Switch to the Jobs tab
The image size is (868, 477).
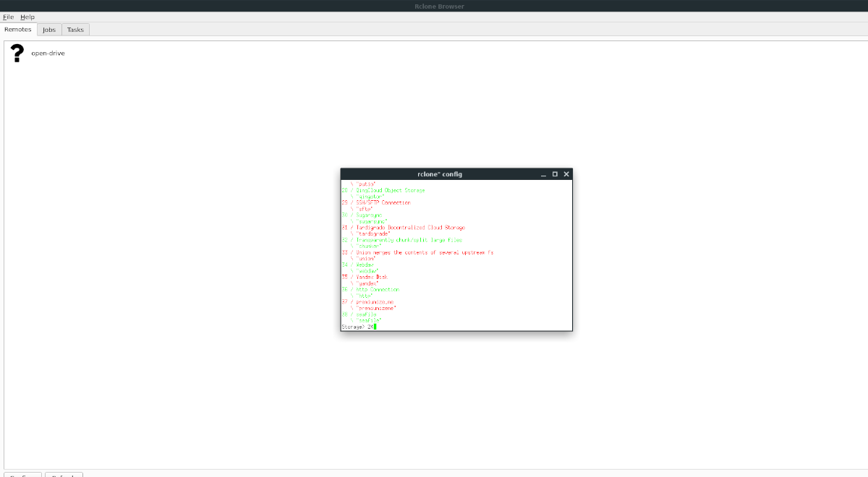(48, 30)
